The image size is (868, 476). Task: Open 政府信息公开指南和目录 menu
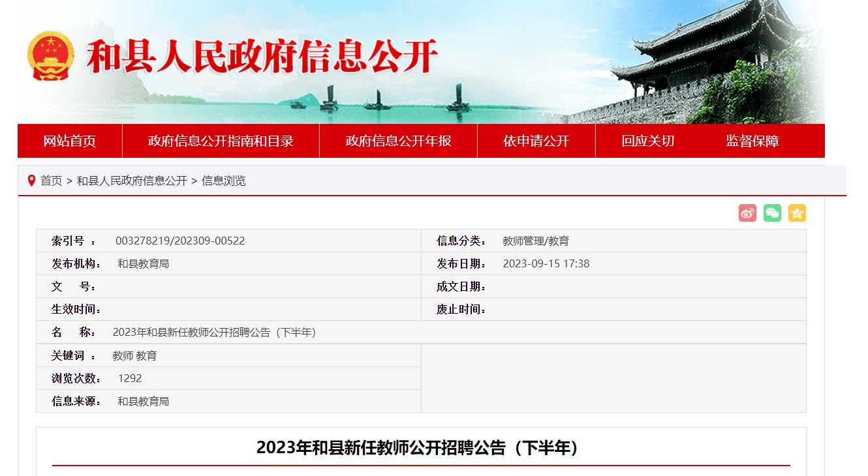(221, 141)
